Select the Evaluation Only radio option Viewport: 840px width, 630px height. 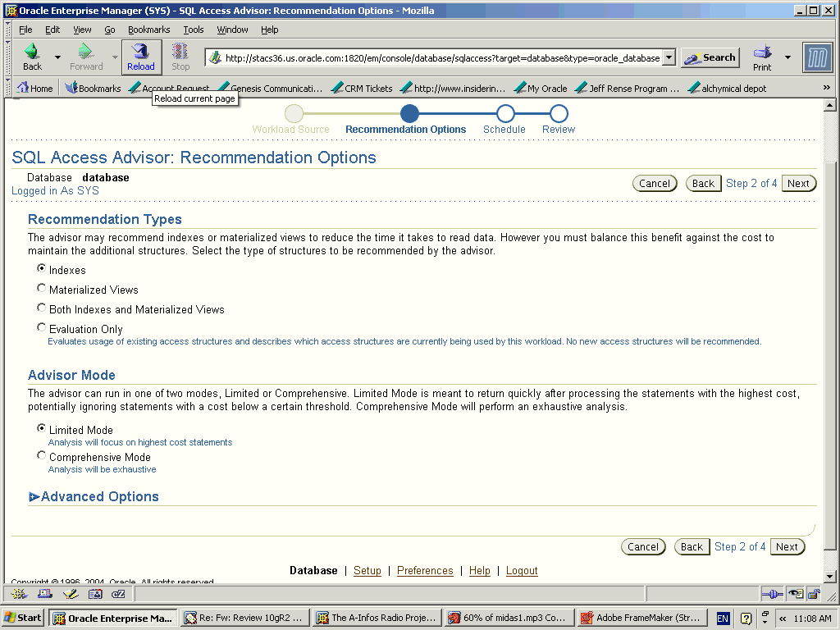click(x=42, y=327)
